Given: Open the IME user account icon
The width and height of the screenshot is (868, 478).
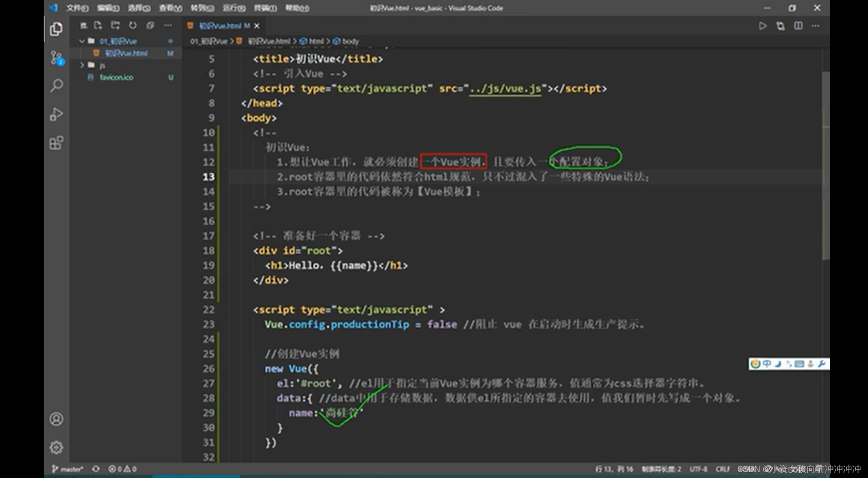Looking at the screenshot, I should click(810, 364).
